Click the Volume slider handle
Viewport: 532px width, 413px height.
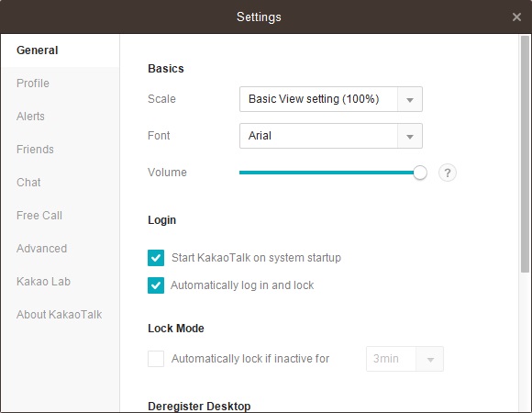(x=420, y=173)
